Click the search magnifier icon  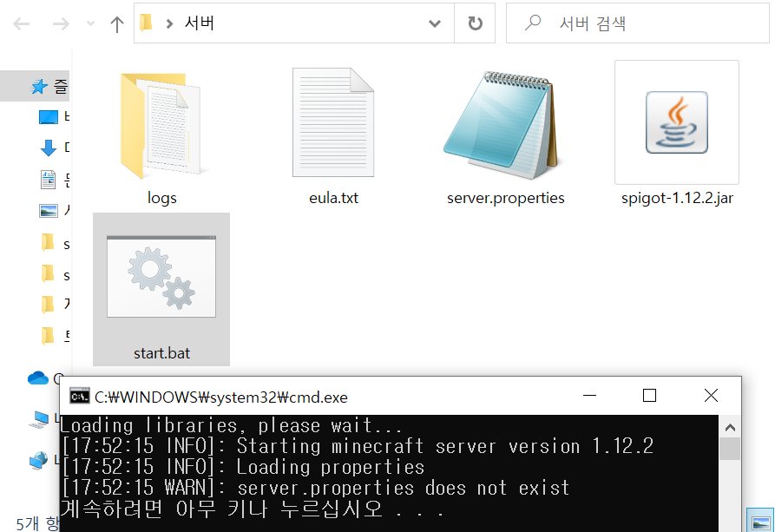tap(532, 23)
